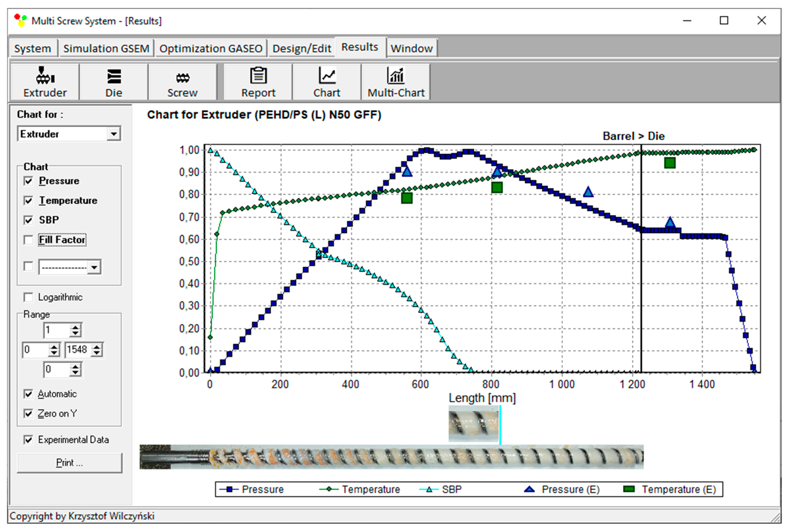788x532 pixels.
Task: Expand the Chart for Extruder dropdown
Action: point(114,134)
